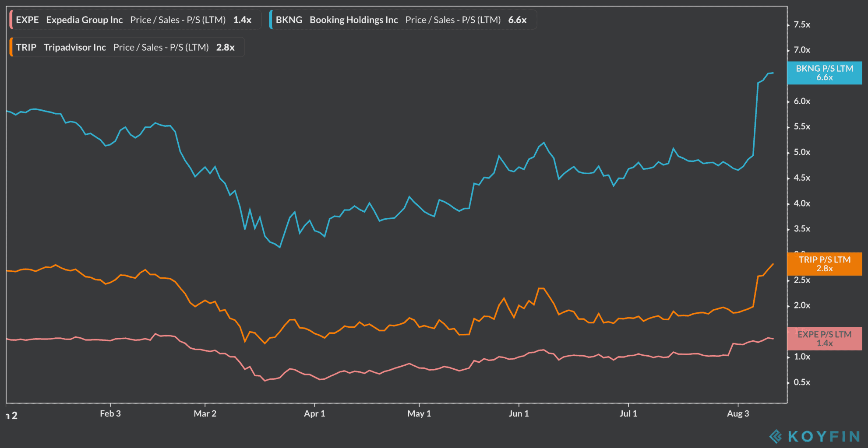
Task: Click the BKNG value 6.6x in legend
Action: (x=517, y=20)
